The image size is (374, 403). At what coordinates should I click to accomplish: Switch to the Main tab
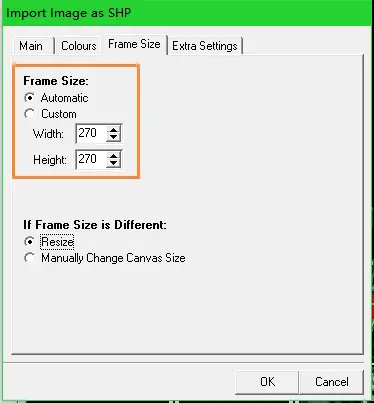point(33,46)
